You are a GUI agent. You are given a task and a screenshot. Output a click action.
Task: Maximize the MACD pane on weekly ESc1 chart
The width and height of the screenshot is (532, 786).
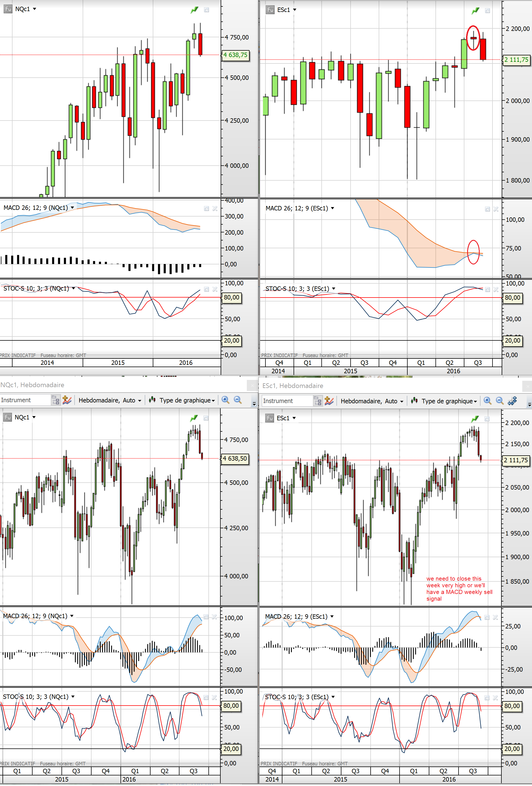click(487, 618)
